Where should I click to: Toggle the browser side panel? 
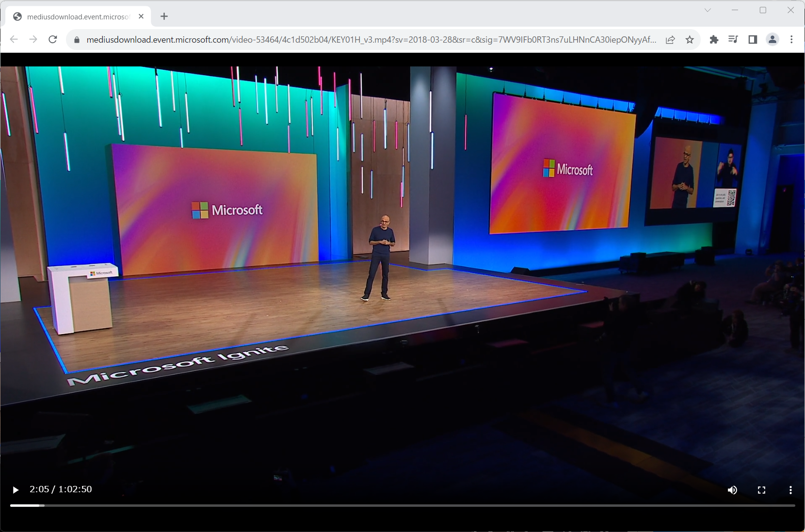[x=753, y=40]
